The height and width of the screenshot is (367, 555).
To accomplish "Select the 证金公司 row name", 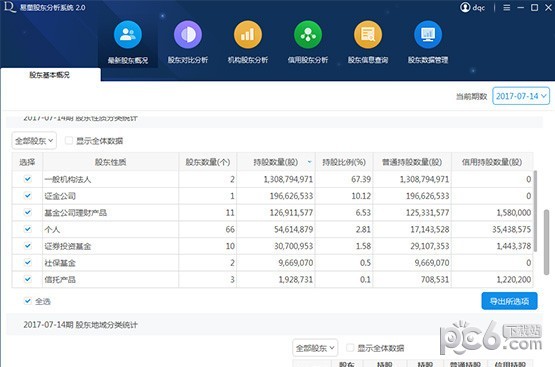I will [60, 196].
